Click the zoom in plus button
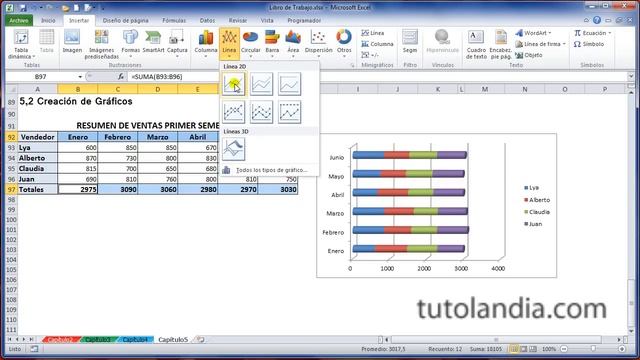 [622, 349]
